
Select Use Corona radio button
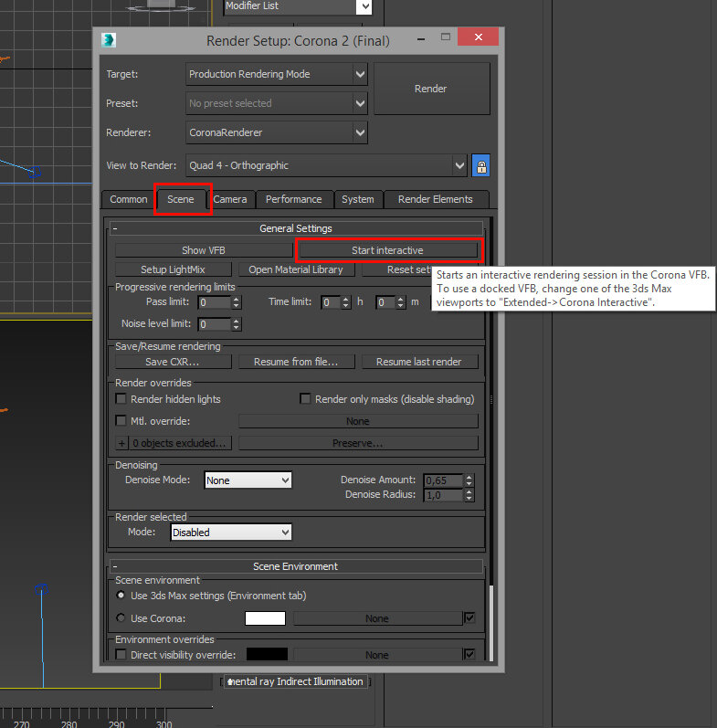[121, 618]
